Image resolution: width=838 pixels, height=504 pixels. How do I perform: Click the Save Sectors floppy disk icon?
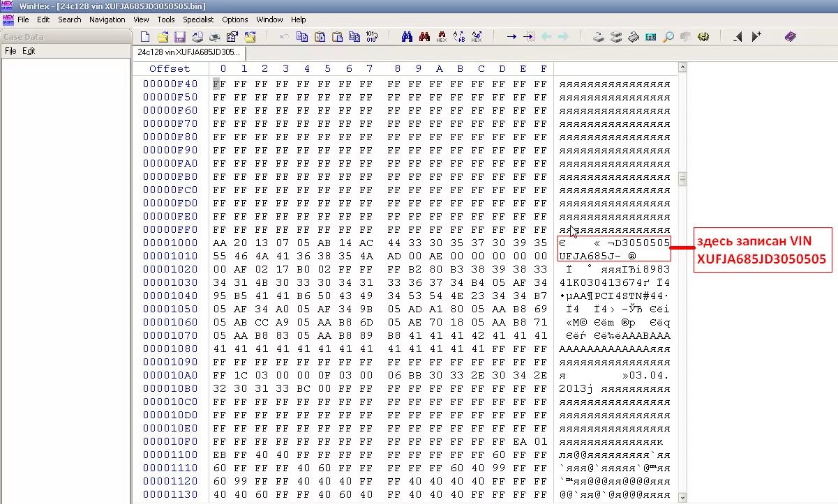(180, 37)
